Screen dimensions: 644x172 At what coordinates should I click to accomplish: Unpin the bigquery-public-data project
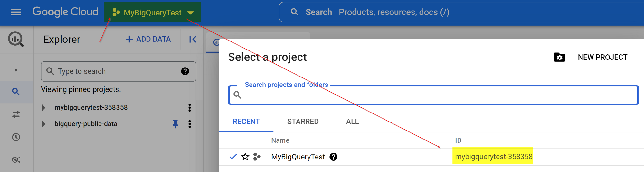pos(175,124)
